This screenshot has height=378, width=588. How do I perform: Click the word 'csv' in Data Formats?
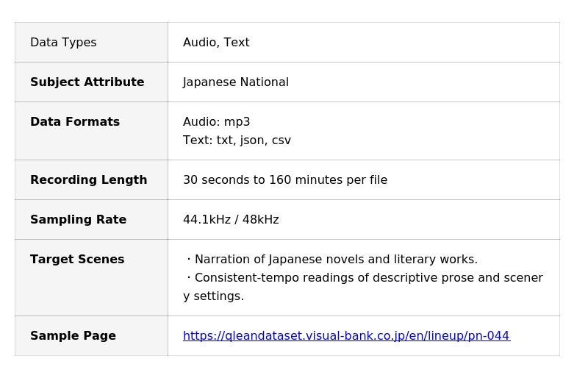(282, 140)
